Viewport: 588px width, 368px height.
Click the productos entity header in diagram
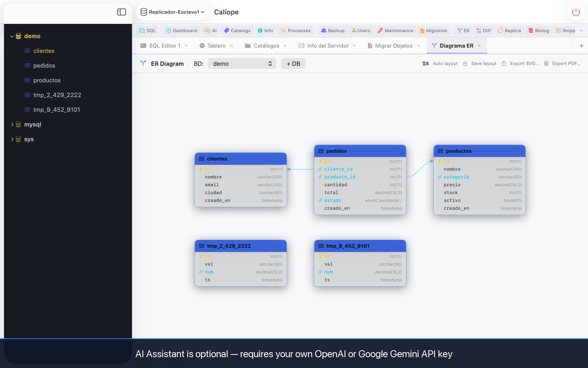479,151
